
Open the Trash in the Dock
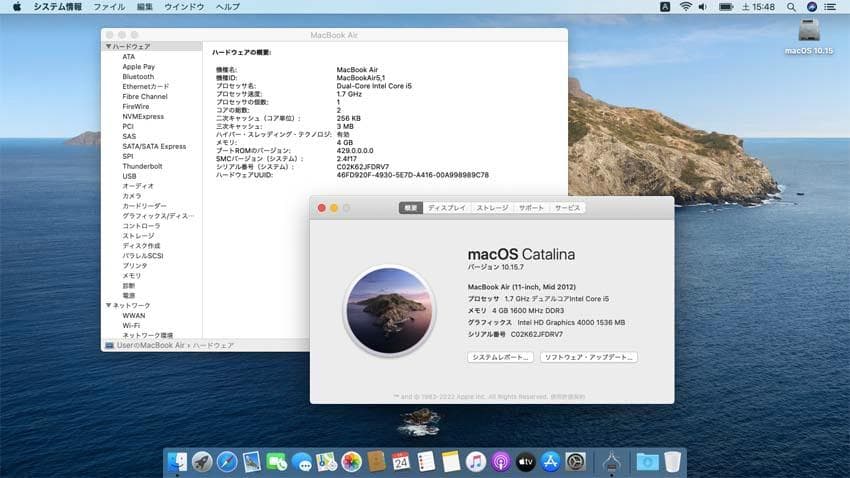[x=672, y=462]
